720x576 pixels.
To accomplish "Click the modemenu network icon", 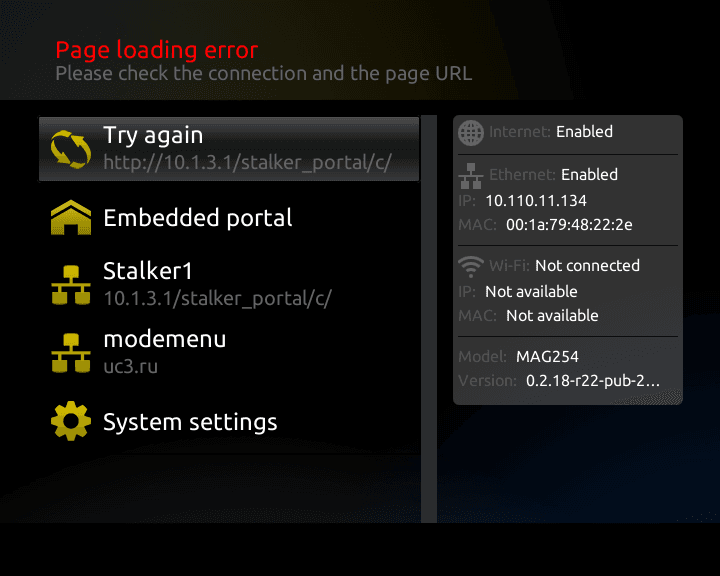I will point(70,352).
